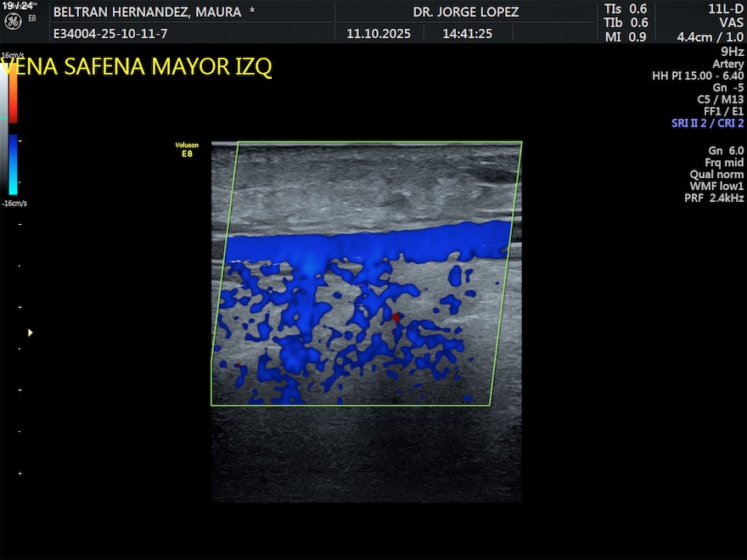This screenshot has width=747, height=560.
Task: Click the blue color velocity bar
Action: [x=13, y=165]
